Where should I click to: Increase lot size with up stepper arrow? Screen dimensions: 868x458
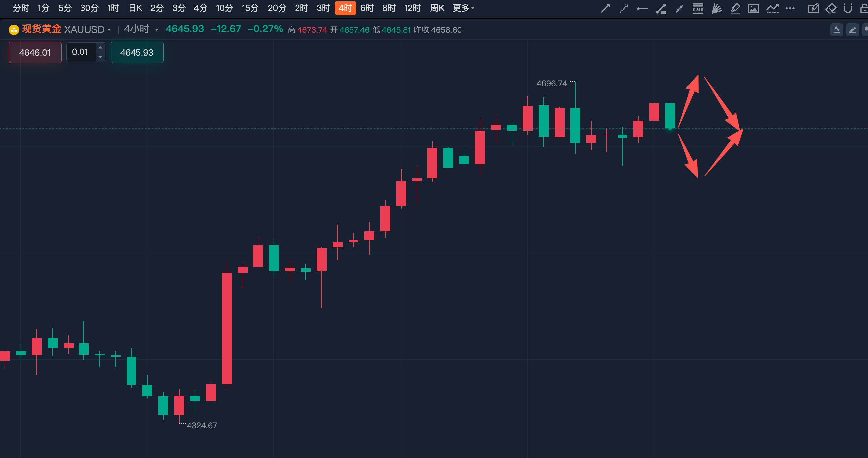pos(100,47)
